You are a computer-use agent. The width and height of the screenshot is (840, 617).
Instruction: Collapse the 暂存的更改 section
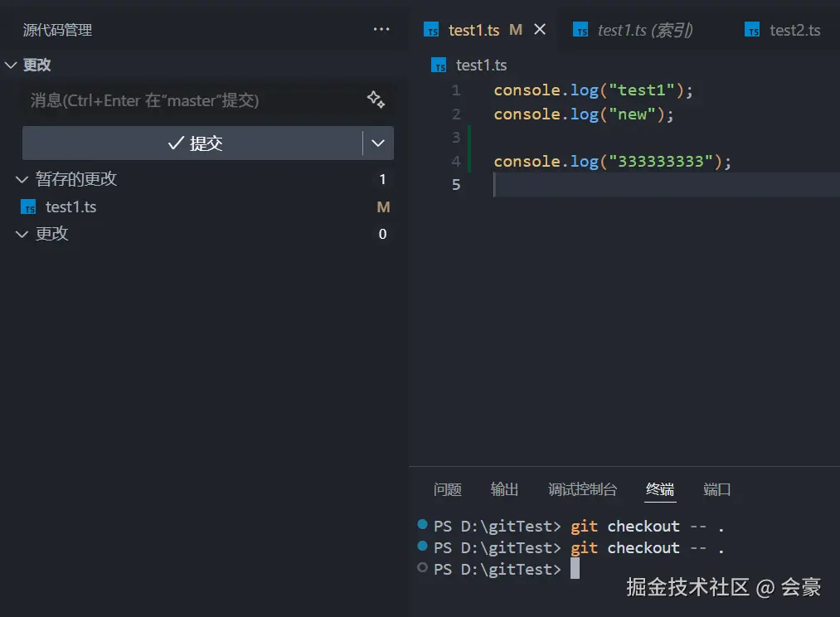[22, 179]
